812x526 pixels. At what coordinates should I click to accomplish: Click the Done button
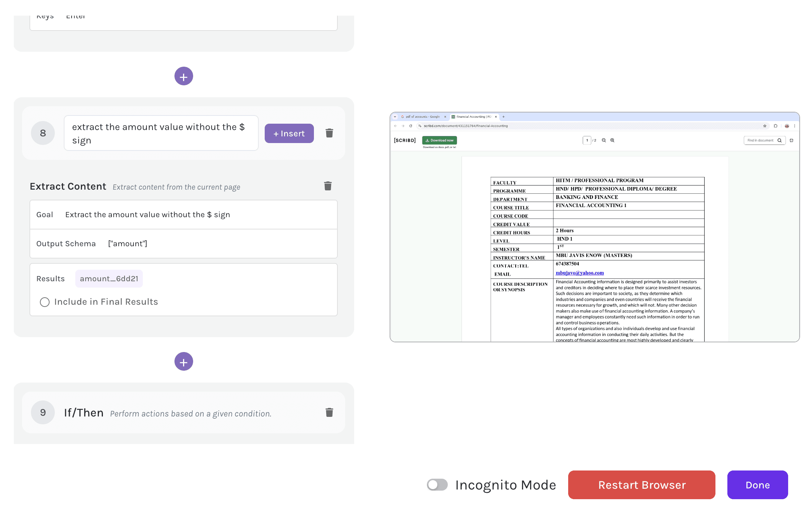click(x=758, y=485)
